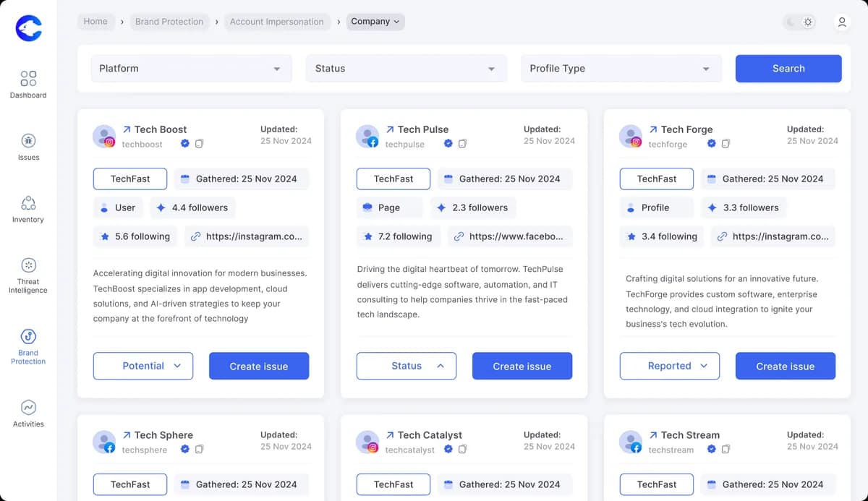Open Activities in the sidebar
This screenshot has height=501, width=868.
pyautogui.click(x=28, y=408)
